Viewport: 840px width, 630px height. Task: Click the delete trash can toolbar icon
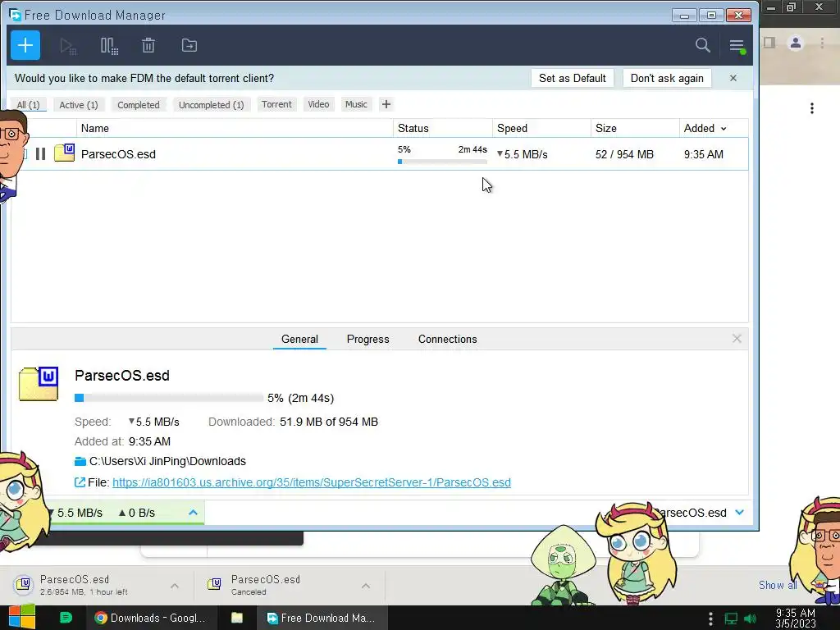[148, 46]
